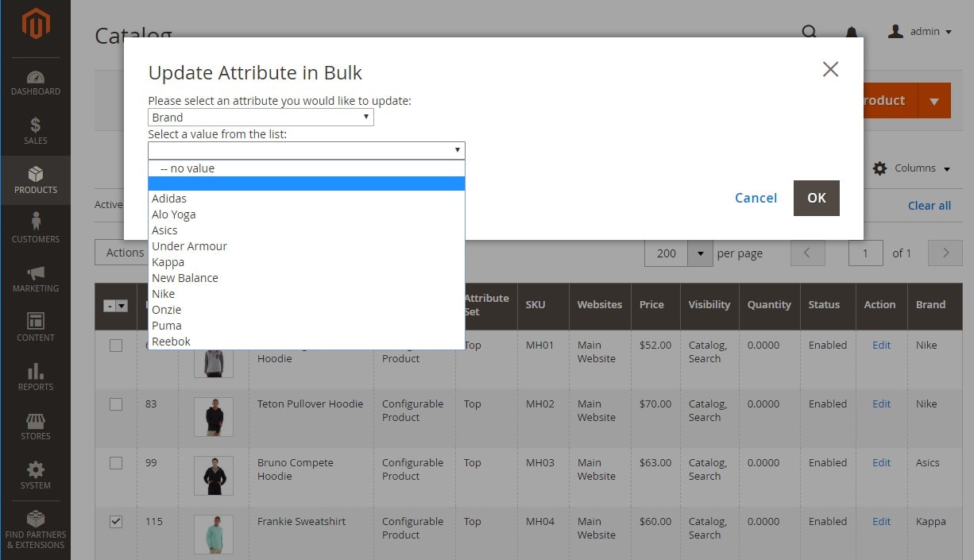Choose New Balance from the list
Image resolution: width=974 pixels, height=560 pixels.
[306, 278]
